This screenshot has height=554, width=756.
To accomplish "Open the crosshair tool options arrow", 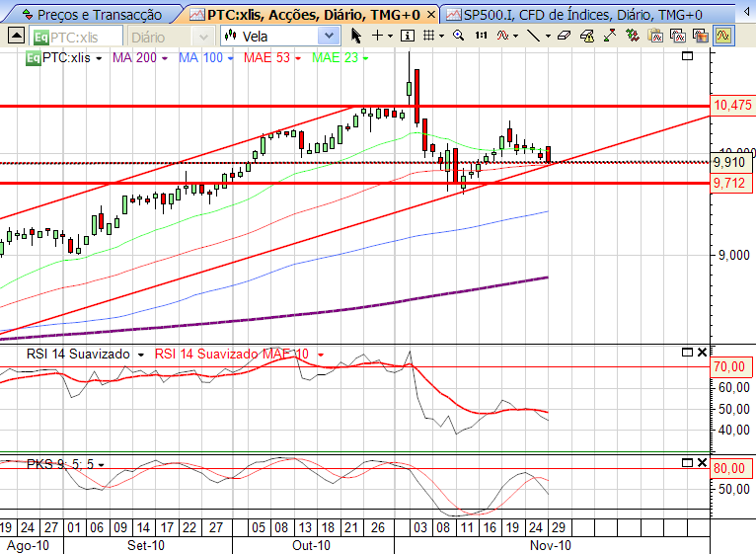I will (391, 37).
